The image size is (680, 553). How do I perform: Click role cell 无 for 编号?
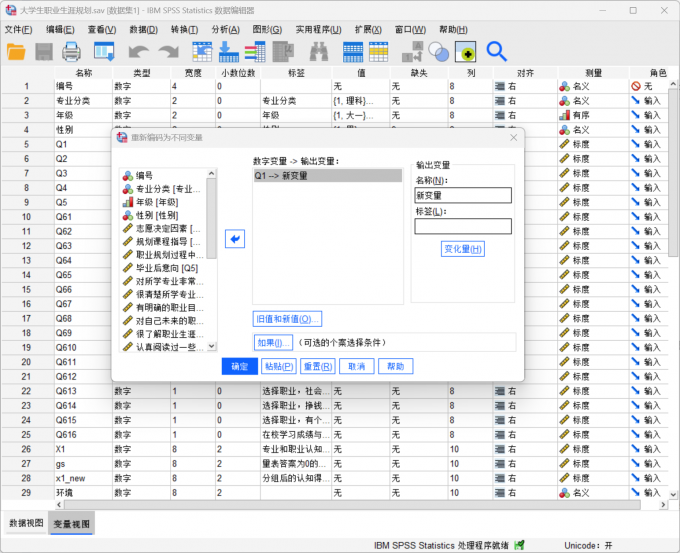pos(650,86)
